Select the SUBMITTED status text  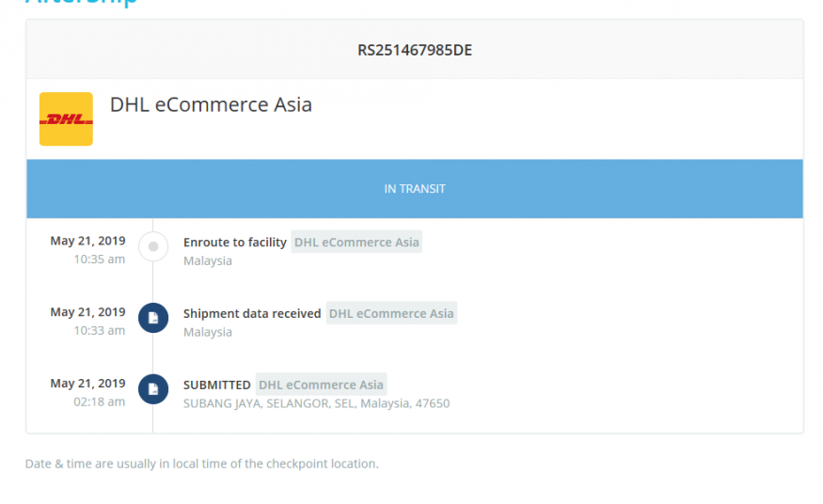[216, 385]
